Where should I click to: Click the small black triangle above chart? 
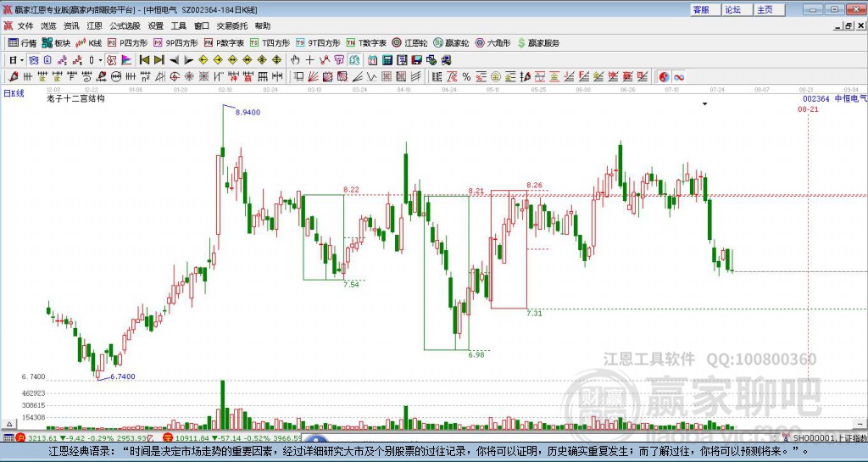click(704, 104)
